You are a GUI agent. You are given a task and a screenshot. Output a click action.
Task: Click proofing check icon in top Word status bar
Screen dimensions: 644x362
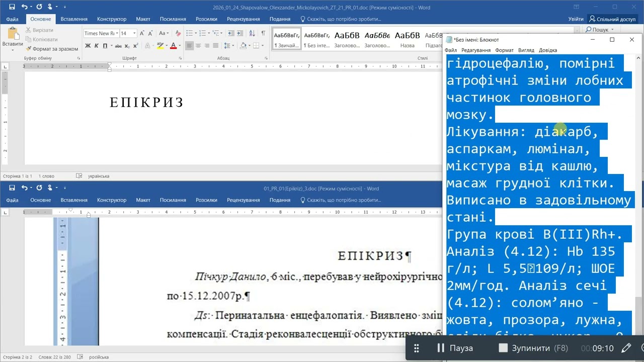pos(79,176)
